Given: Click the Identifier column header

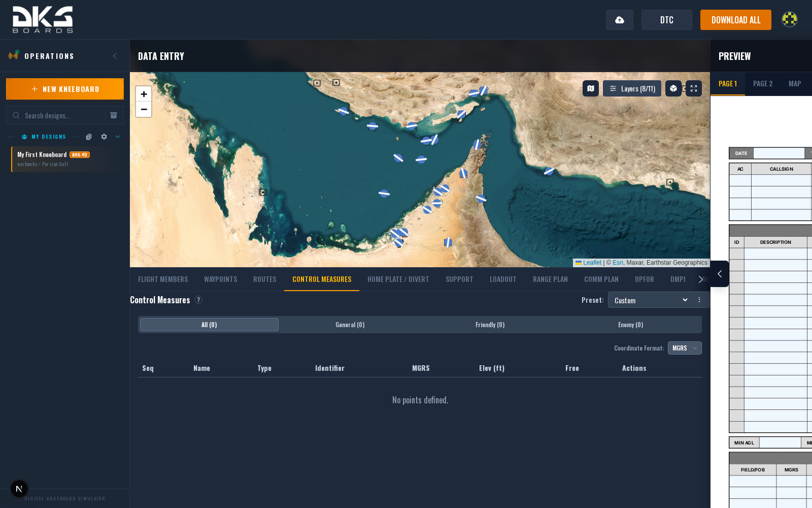Looking at the screenshot, I should (x=330, y=368).
